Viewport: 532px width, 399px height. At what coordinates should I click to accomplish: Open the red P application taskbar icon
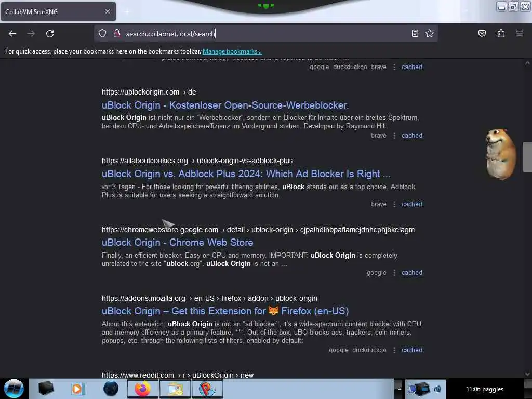(x=207, y=389)
